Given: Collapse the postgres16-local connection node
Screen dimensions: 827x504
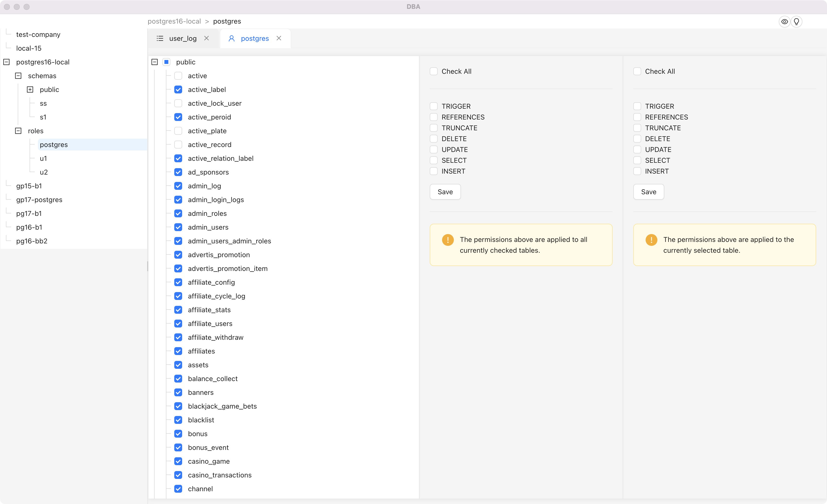Looking at the screenshot, I should [x=6, y=62].
